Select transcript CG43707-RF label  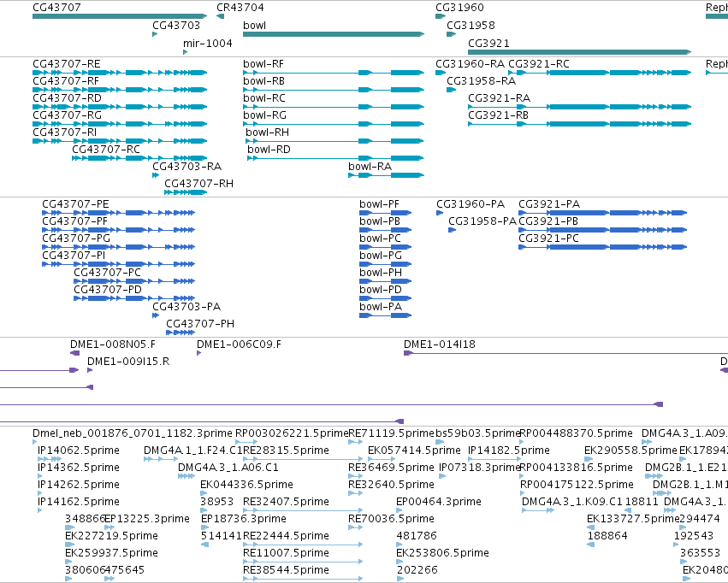(66, 81)
